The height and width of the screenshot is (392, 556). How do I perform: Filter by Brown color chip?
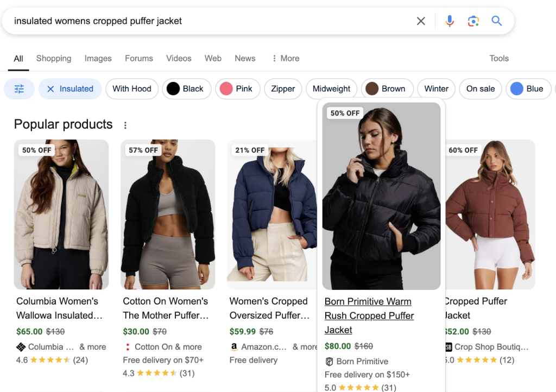coord(387,89)
